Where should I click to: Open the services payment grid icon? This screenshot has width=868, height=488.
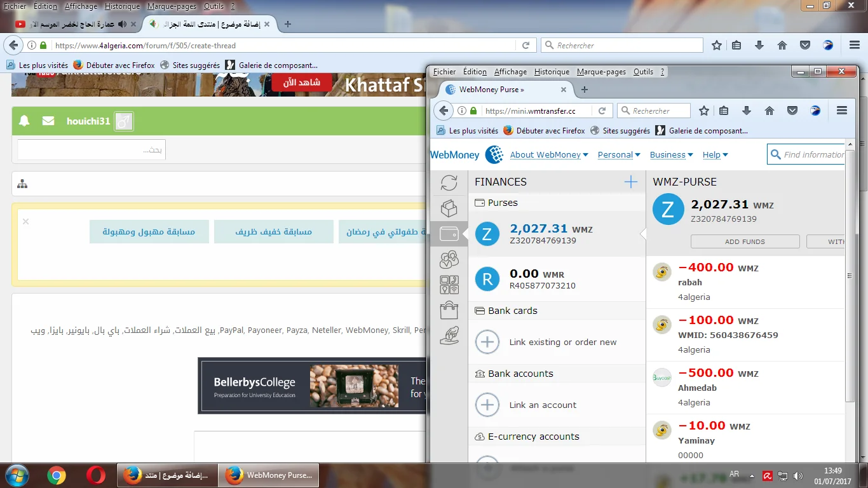point(449,285)
